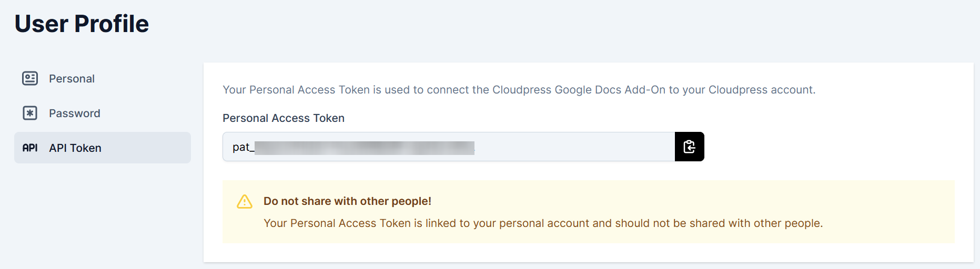Click the warning body about personal account
Image resolution: width=980 pixels, height=269 pixels.
(x=543, y=223)
